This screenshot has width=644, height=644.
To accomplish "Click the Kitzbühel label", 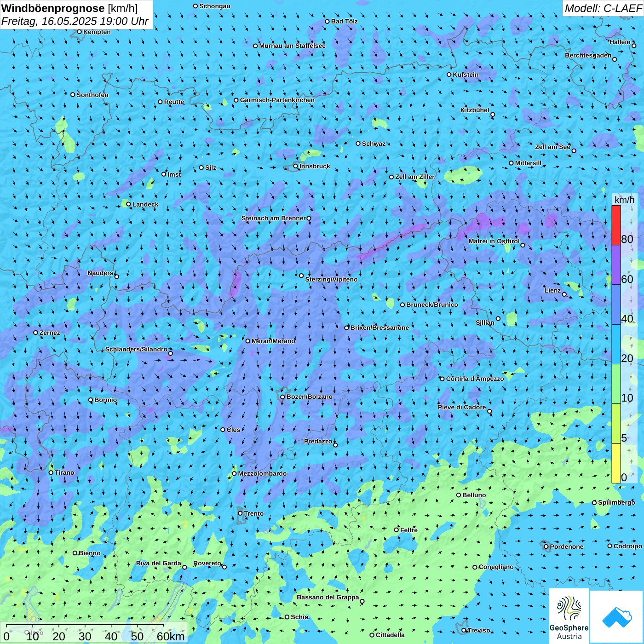I will [475, 110].
